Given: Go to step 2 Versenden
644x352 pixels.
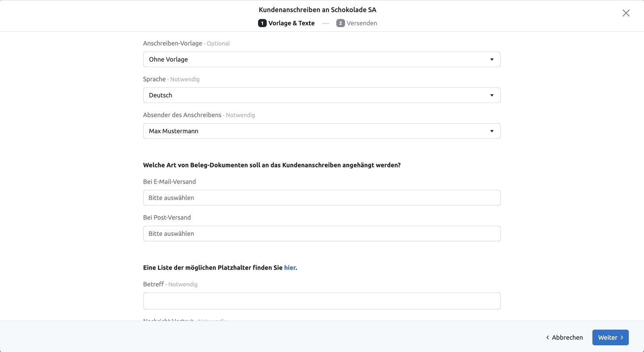Looking at the screenshot, I should point(357,23).
